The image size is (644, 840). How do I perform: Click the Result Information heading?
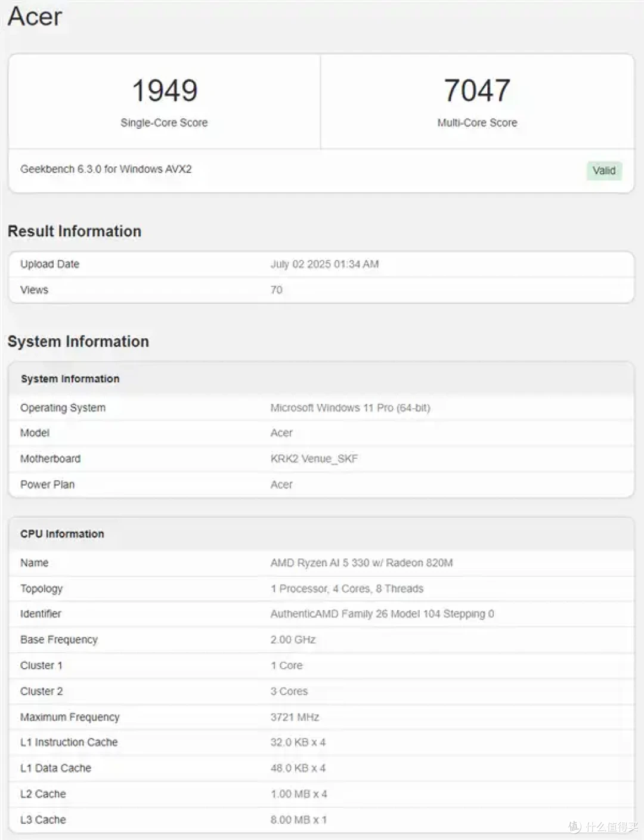(x=75, y=231)
